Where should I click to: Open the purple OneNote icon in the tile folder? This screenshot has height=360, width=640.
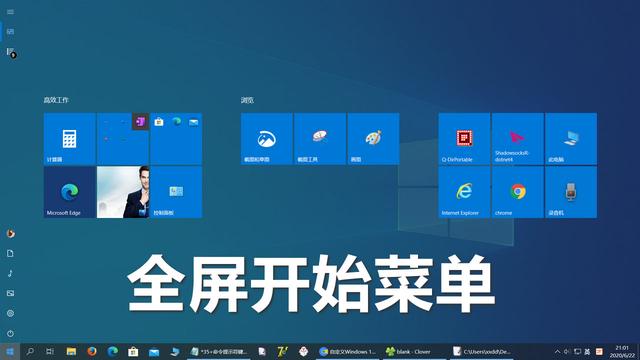(140, 122)
